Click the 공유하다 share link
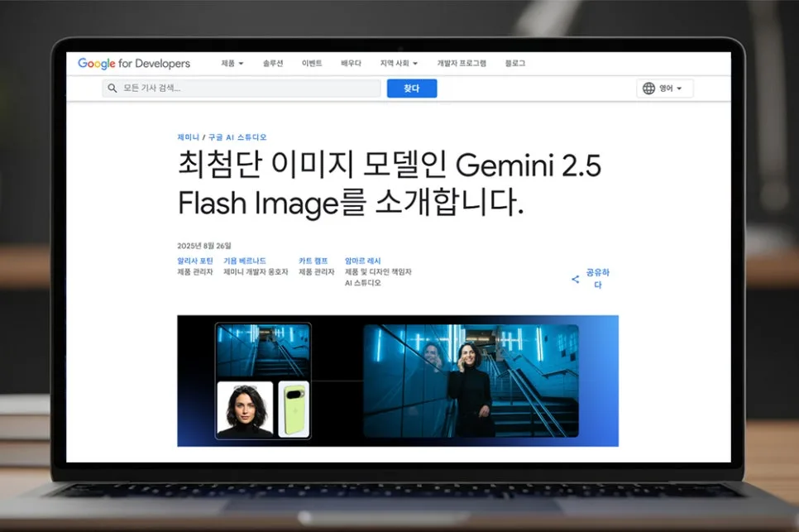 click(x=598, y=279)
